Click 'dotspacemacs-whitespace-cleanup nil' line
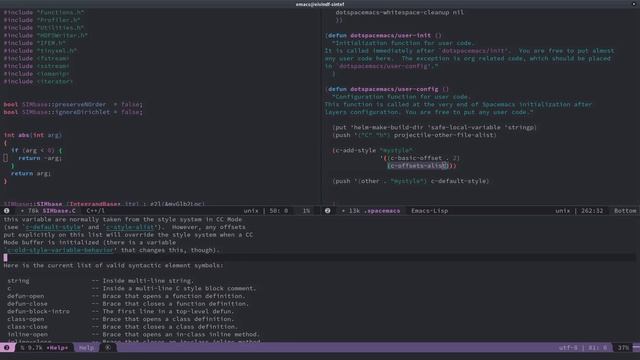640x360 pixels. (x=399, y=12)
